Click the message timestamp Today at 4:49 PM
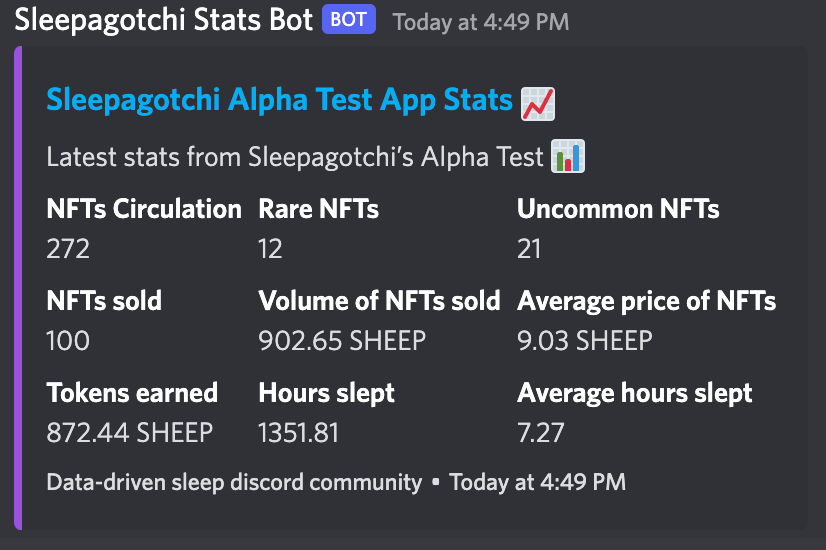826x550 pixels. coord(481,22)
